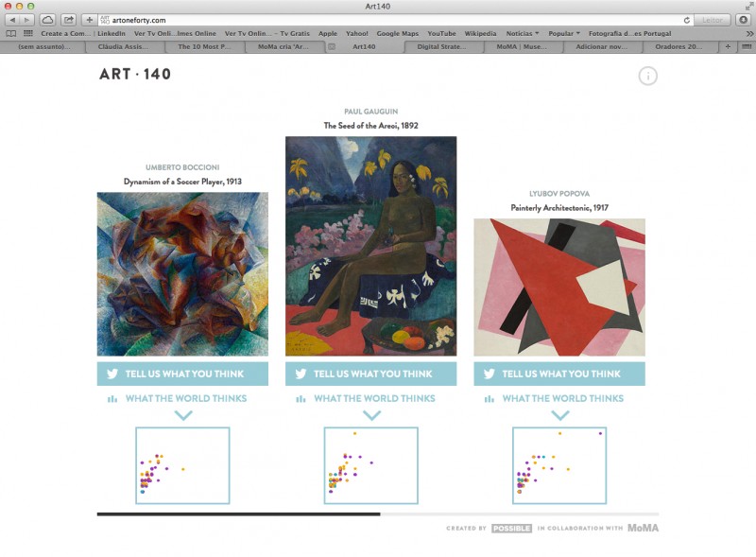Image resolution: width=756 pixels, height=557 pixels.
Task: Show Top Sites grid icon
Action: 28,33
